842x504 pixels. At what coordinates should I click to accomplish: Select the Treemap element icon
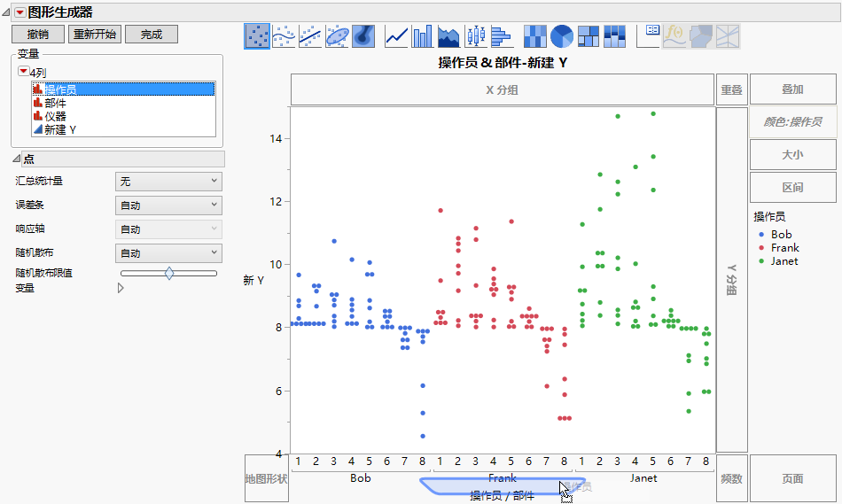click(x=588, y=36)
